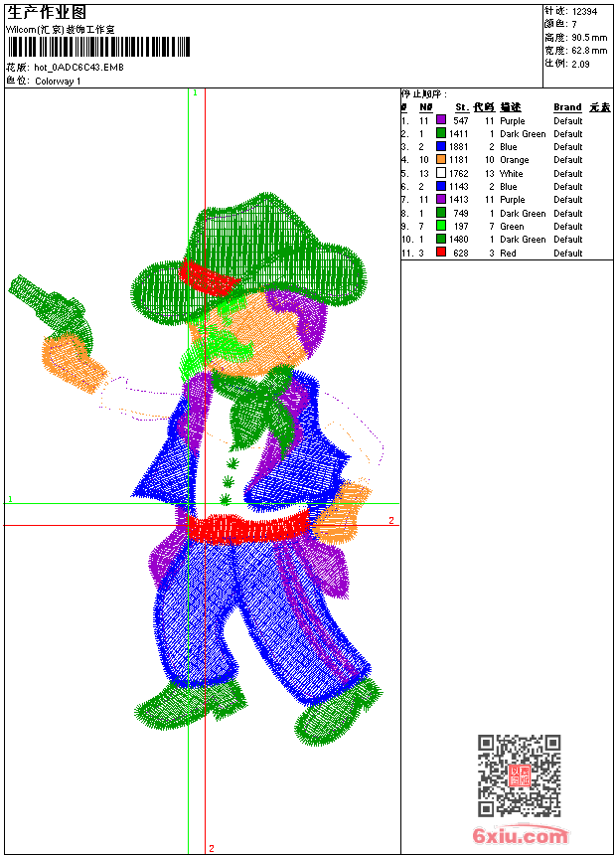Click stitch count 547 in row 1
616x855 pixels.
pyautogui.click(x=461, y=120)
